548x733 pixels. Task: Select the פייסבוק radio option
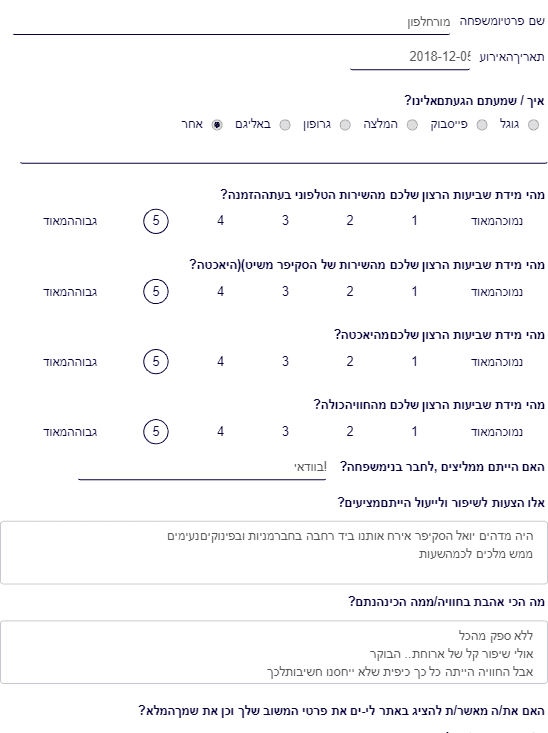click(x=482, y=125)
